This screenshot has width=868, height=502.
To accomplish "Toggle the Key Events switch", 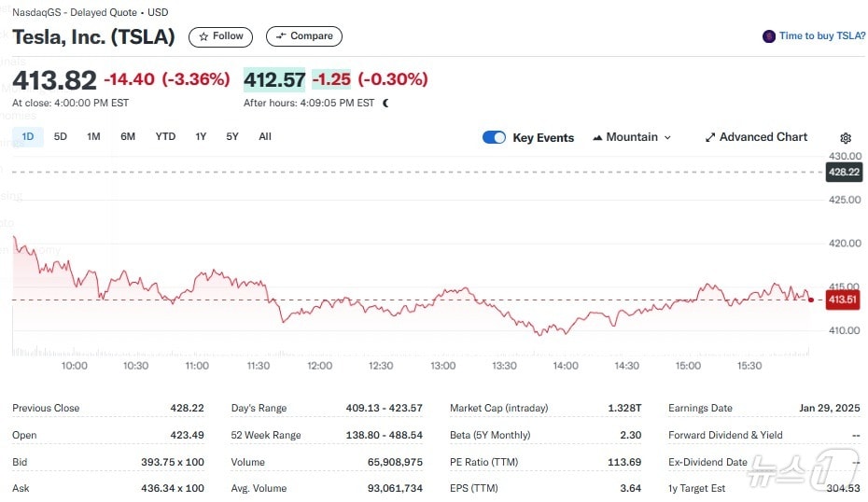I will (494, 137).
